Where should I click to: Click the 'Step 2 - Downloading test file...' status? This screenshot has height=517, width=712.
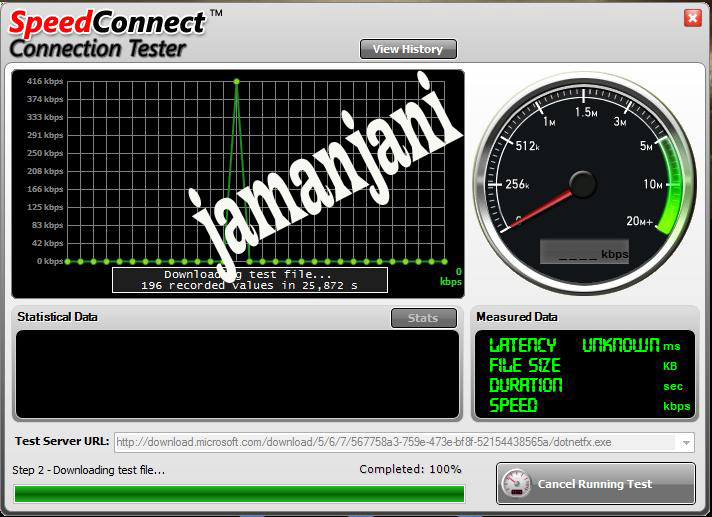coord(89,470)
